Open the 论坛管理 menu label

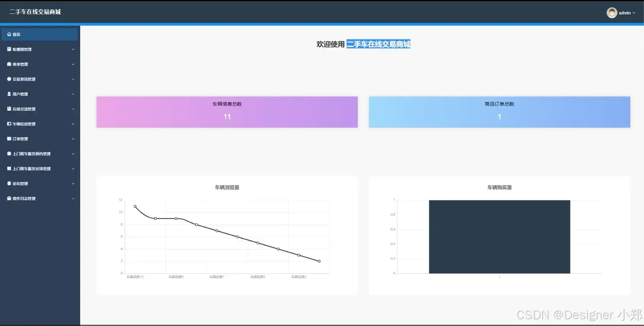(20, 183)
